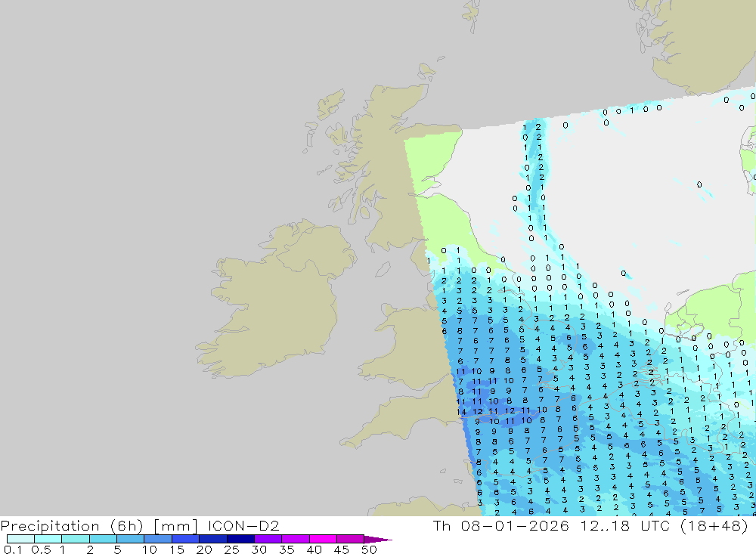Screen dimensions: 756x554
Task: Select the 40–45 mm magenta legend swatch
Action: click(x=323, y=539)
